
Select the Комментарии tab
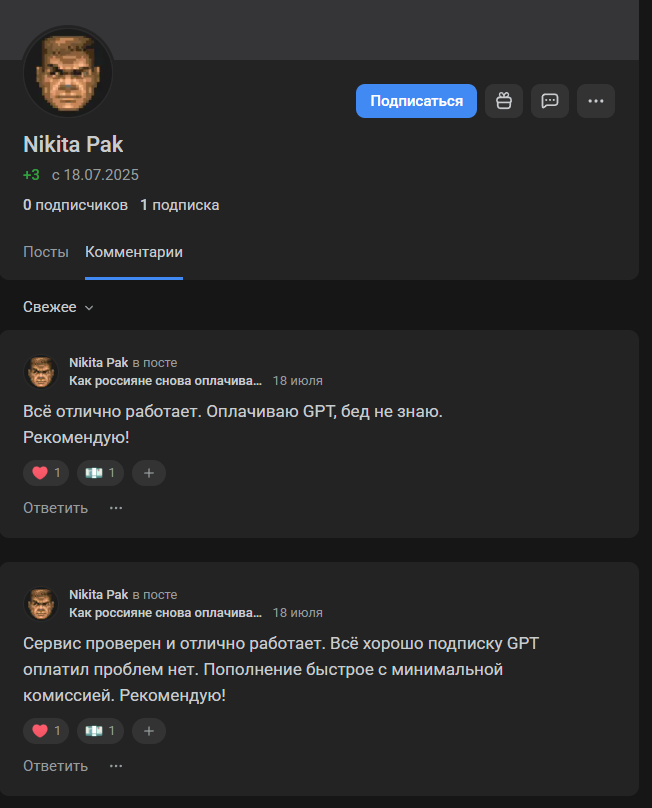[x=134, y=252]
